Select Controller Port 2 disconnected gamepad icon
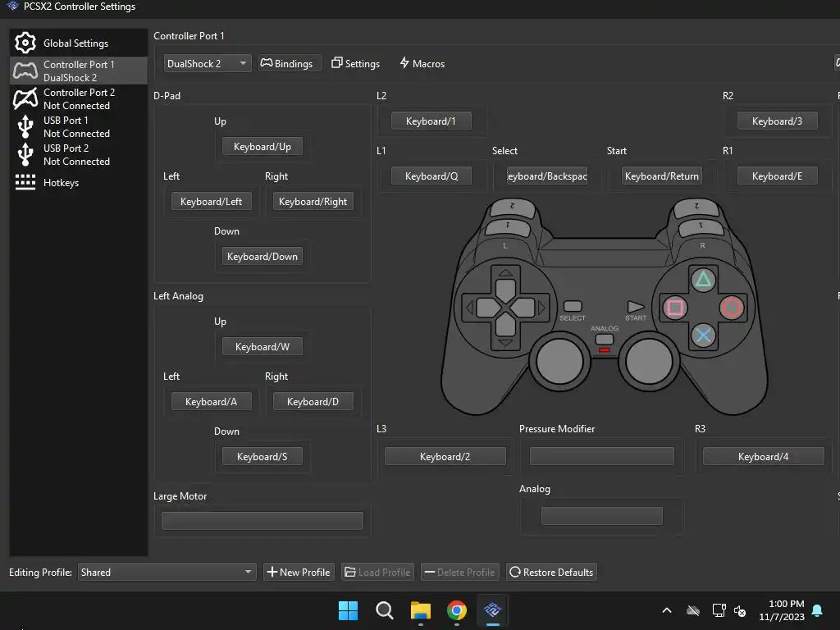Viewport: 840px width, 630px height. coord(25,98)
